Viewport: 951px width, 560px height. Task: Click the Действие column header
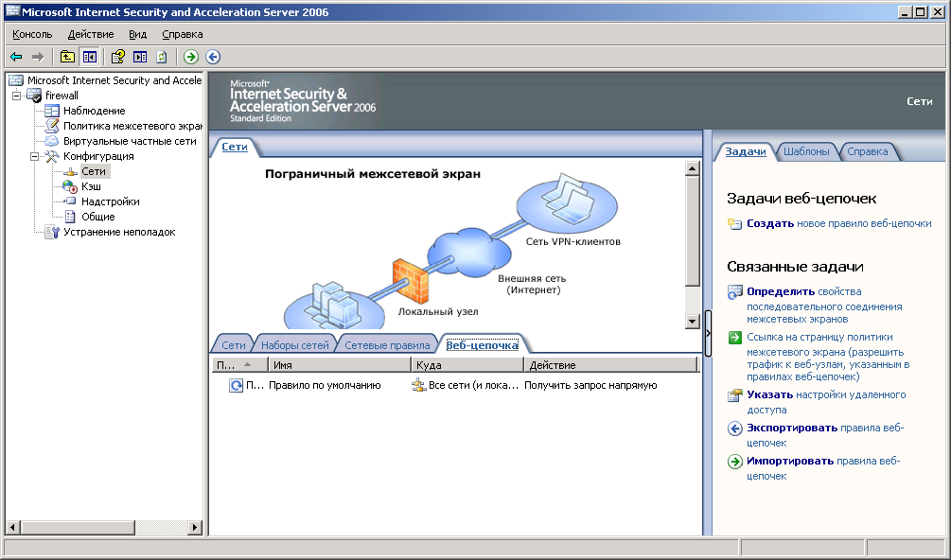point(611,365)
